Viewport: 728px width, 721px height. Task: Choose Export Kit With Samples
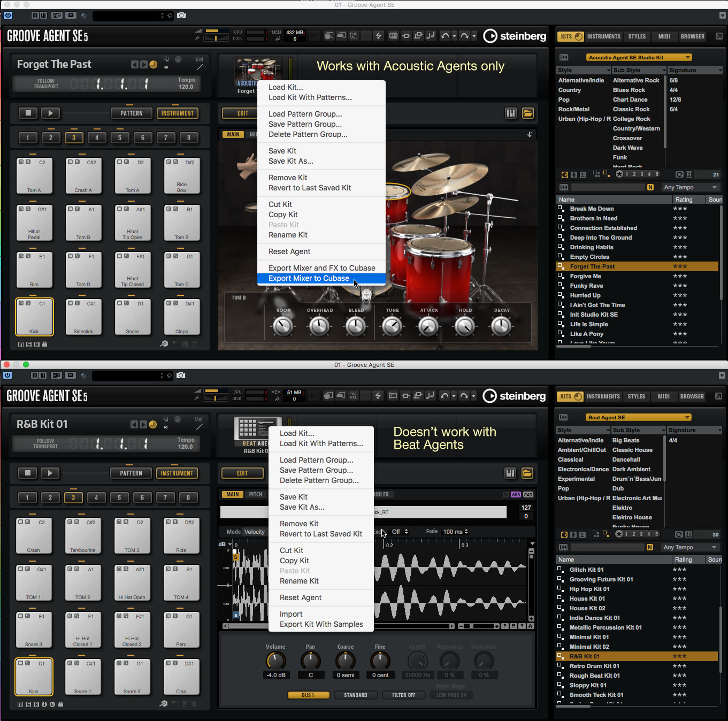pyautogui.click(x=321, y=624)
